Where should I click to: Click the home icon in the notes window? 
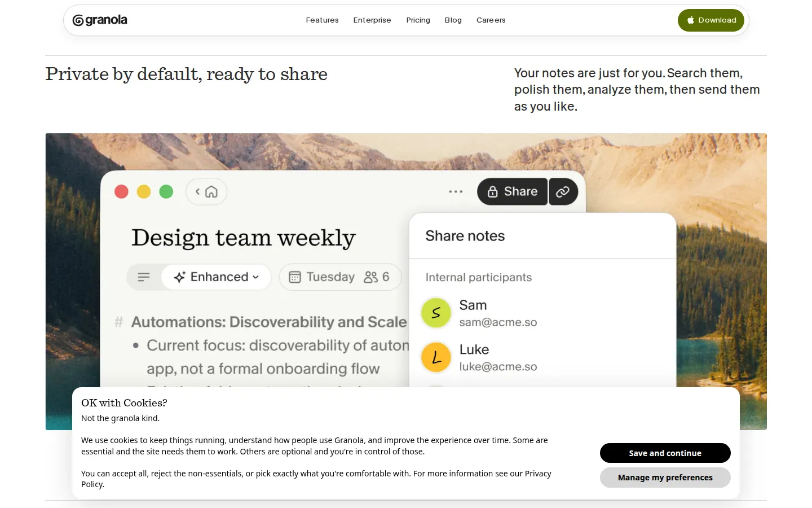(x=211, y=192)
